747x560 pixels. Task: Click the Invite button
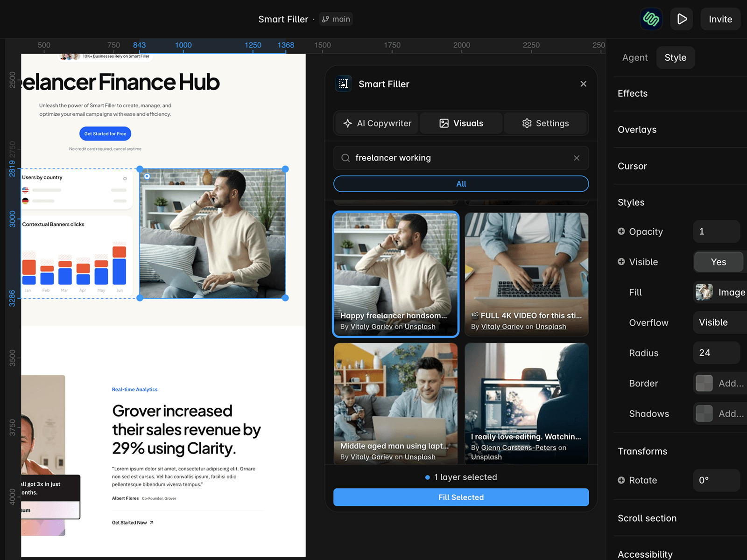(720, 19)
